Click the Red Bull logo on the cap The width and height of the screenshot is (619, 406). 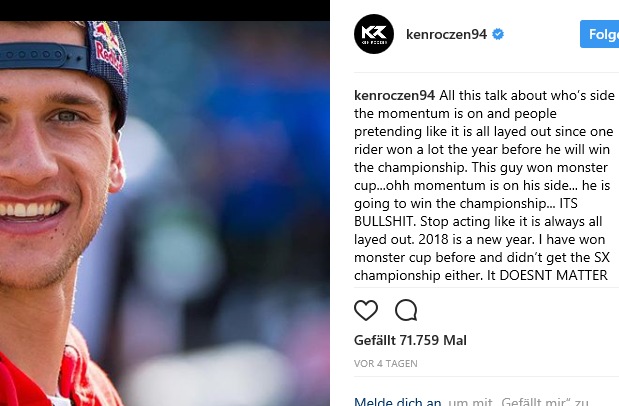(107, 52)
